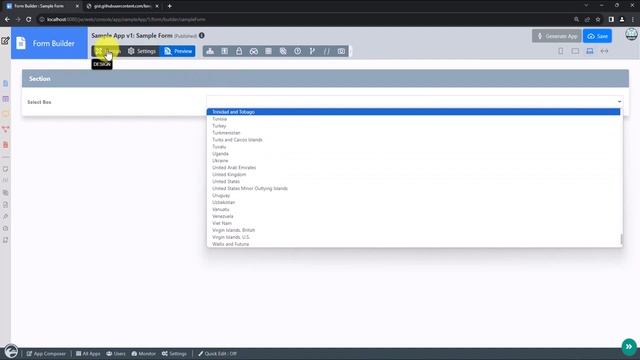640x360 pixels.
Task: Open App Composer in bottom bar
Action: [x=46, y=353]
